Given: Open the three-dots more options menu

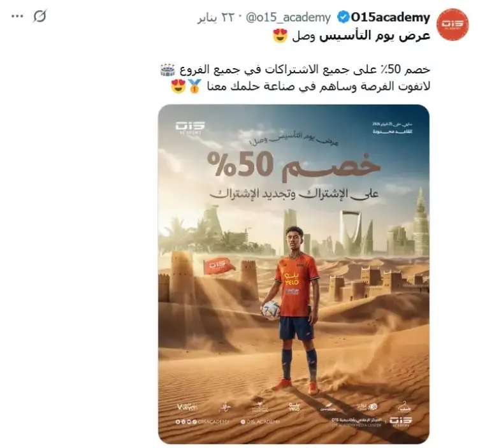Looking at the screenshot, I should click(17, 17).
